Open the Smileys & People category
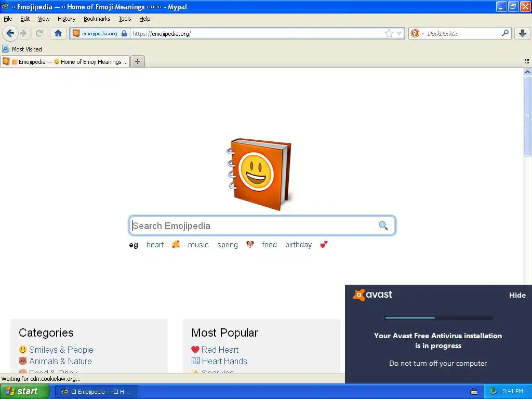The height and width of the screenshot is (399, 532). click(x=61, y=350)
